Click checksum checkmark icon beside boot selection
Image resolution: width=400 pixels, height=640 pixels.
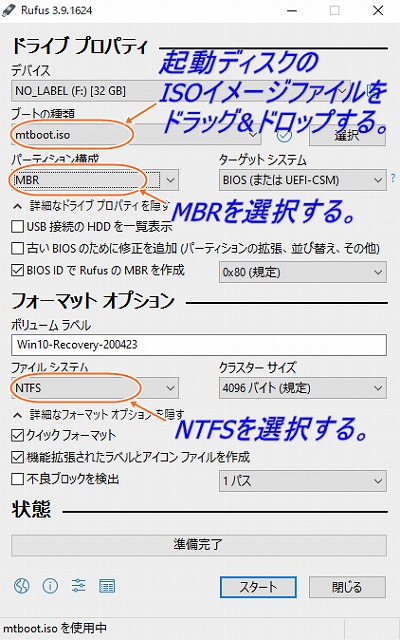click(284, 135)
